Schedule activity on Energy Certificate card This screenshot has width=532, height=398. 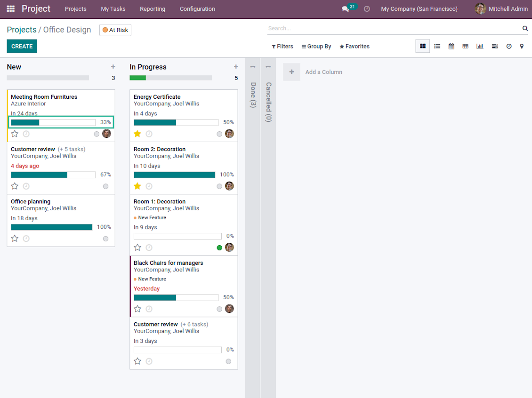click(x=149, y=134)
